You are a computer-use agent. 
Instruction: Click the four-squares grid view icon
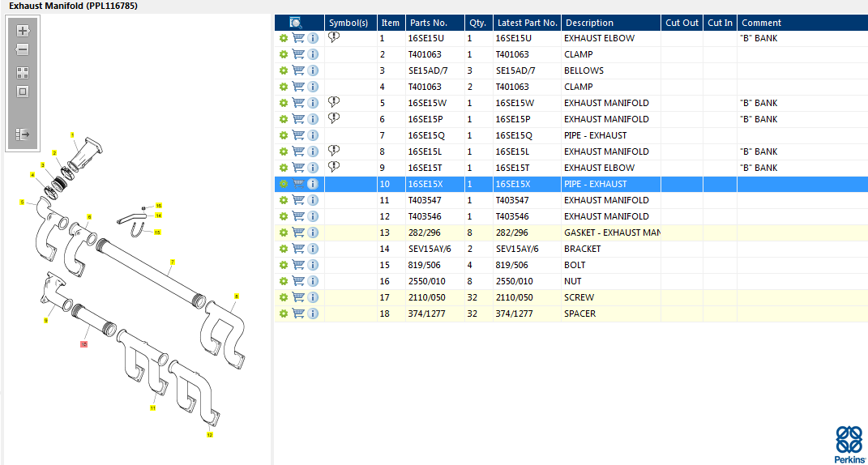[23, 72]
